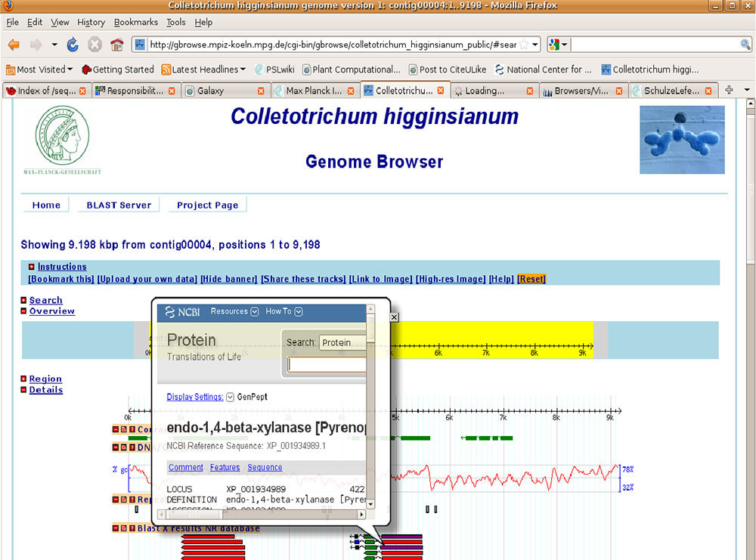
Task: Bookmark the page with the star icon
Action: (524, 45)
